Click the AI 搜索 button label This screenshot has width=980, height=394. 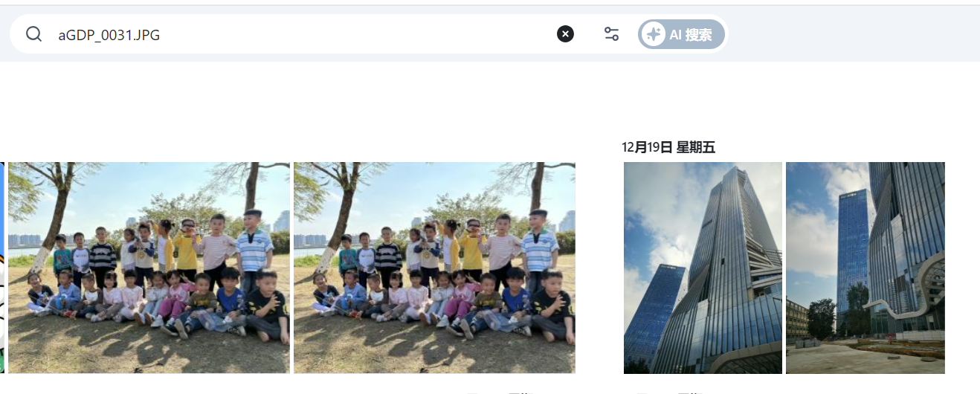[x=691, y=34]
